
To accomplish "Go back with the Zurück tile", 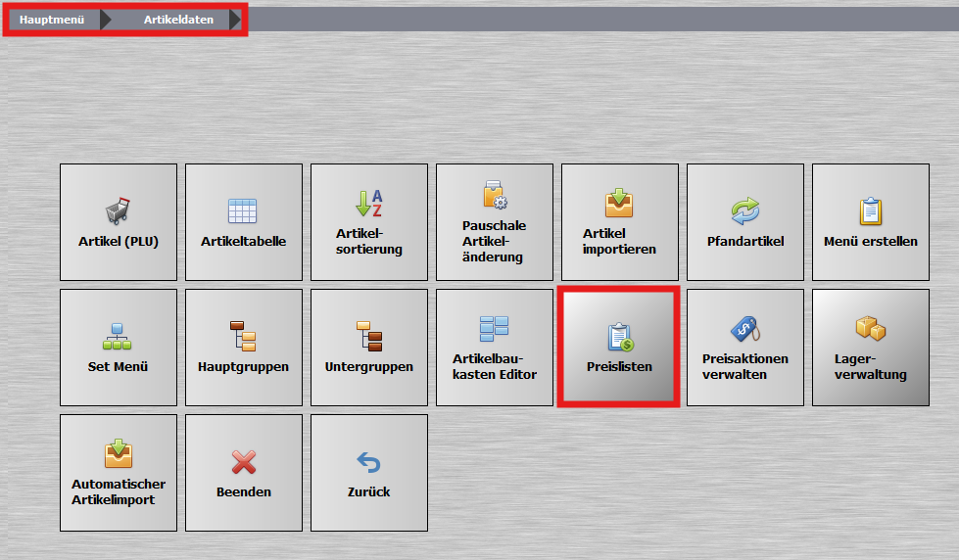I will coord(368,473).
